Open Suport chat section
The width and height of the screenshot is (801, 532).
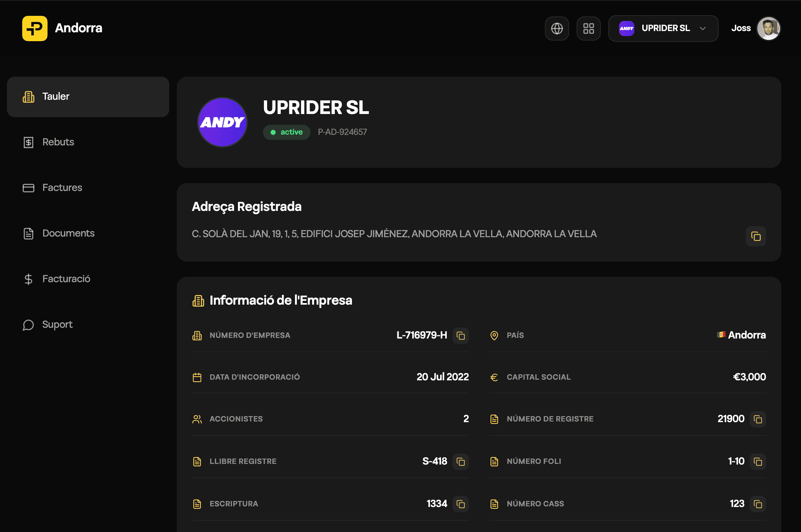tap(57, 325)
